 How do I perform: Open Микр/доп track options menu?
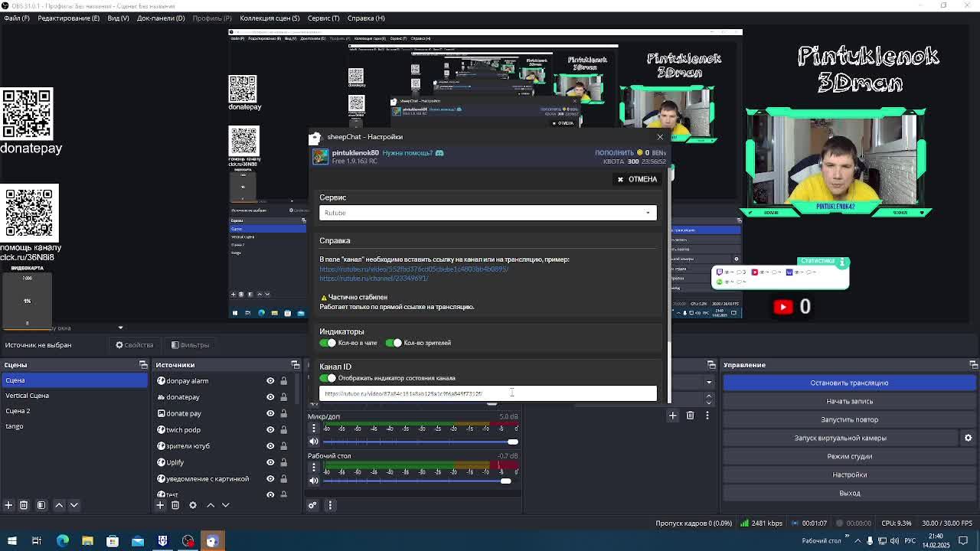[314, 429]
